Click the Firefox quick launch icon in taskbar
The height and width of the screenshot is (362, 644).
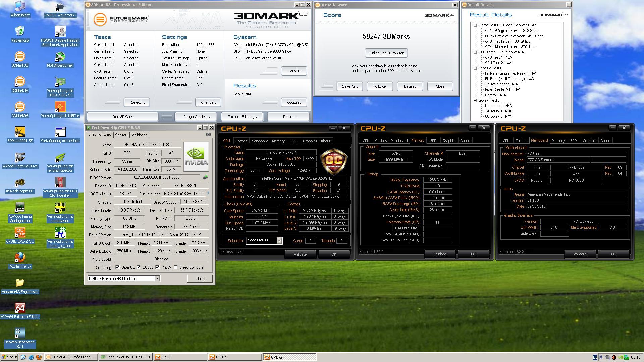39,357
